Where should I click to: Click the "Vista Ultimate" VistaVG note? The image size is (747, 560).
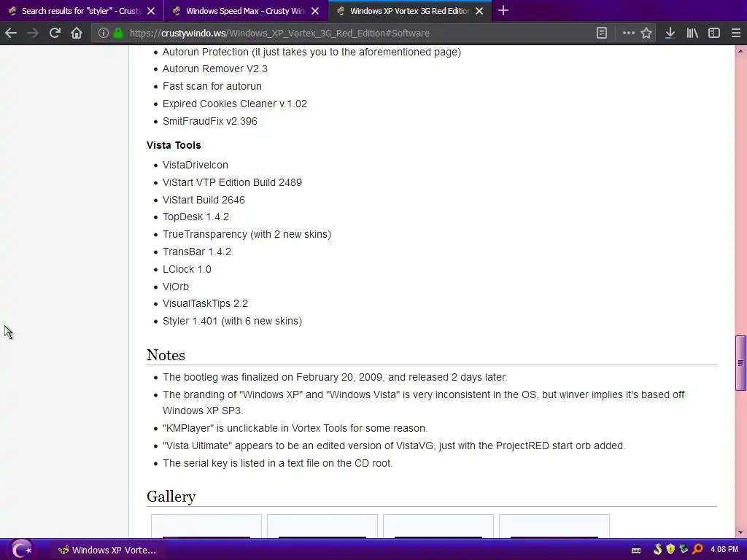[x=393, y=446]
